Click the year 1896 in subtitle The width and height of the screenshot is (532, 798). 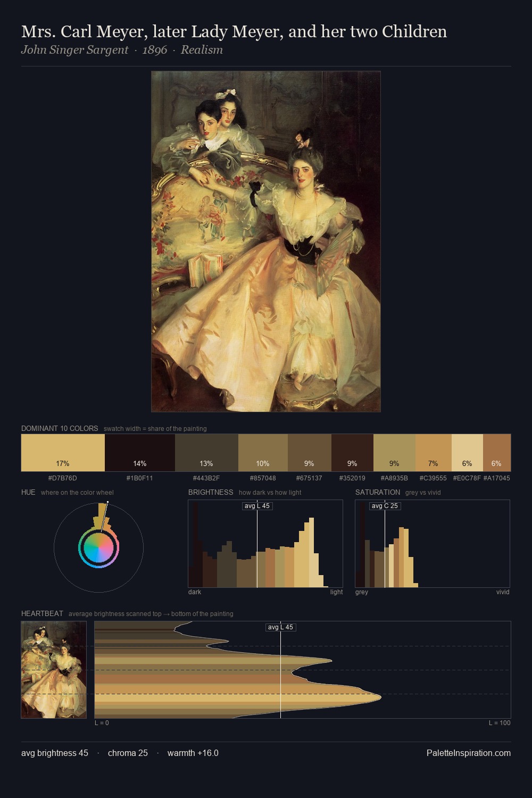click(x=155, y=50)
